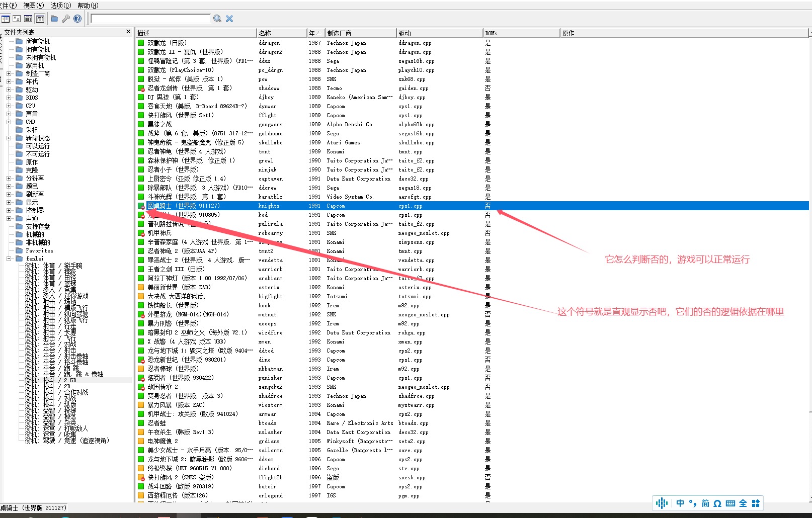Viewport: 812px width, 518px height.
Task: Open the 文件(F) menu
Action: [8, 6]
